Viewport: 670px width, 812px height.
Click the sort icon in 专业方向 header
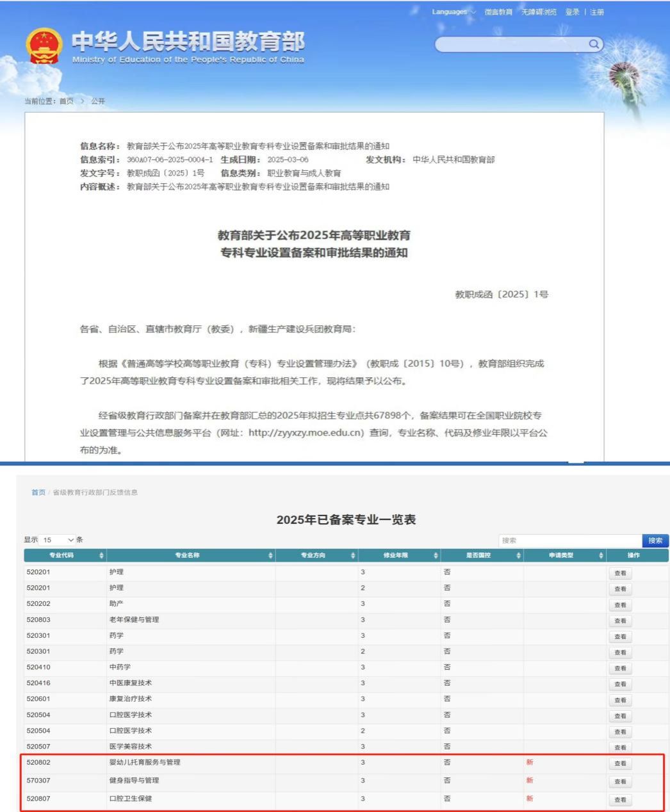pos(353,555)
